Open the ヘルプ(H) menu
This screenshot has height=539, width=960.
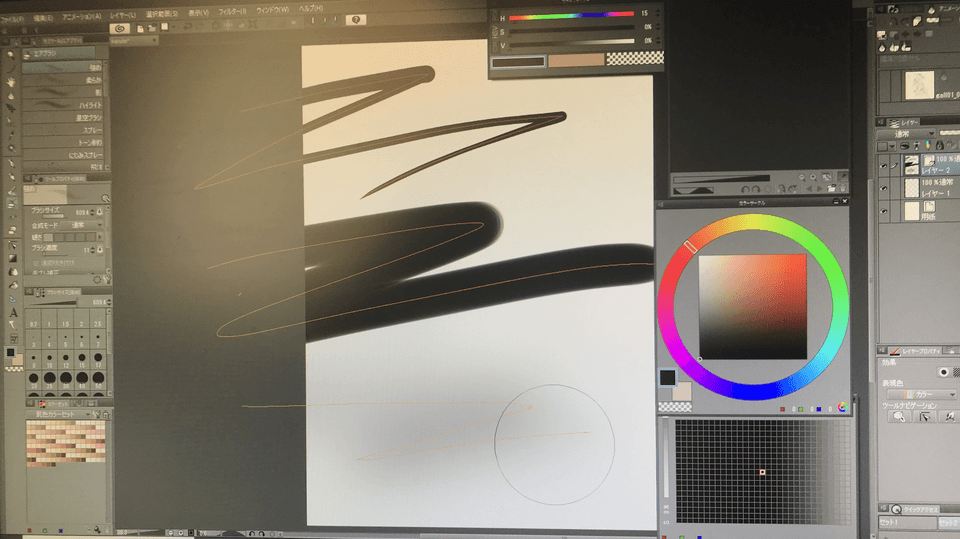point(311,9)
